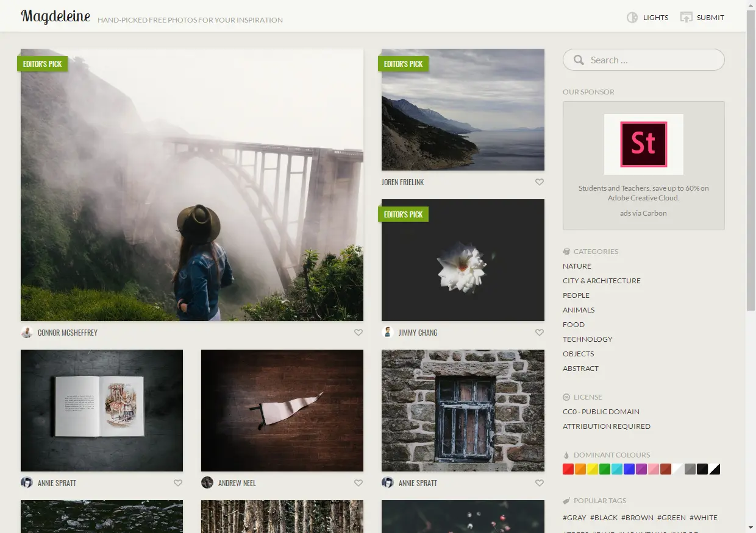Like Joren Frielink's photo with heart icon
The image size is (756, 533).
540,182
